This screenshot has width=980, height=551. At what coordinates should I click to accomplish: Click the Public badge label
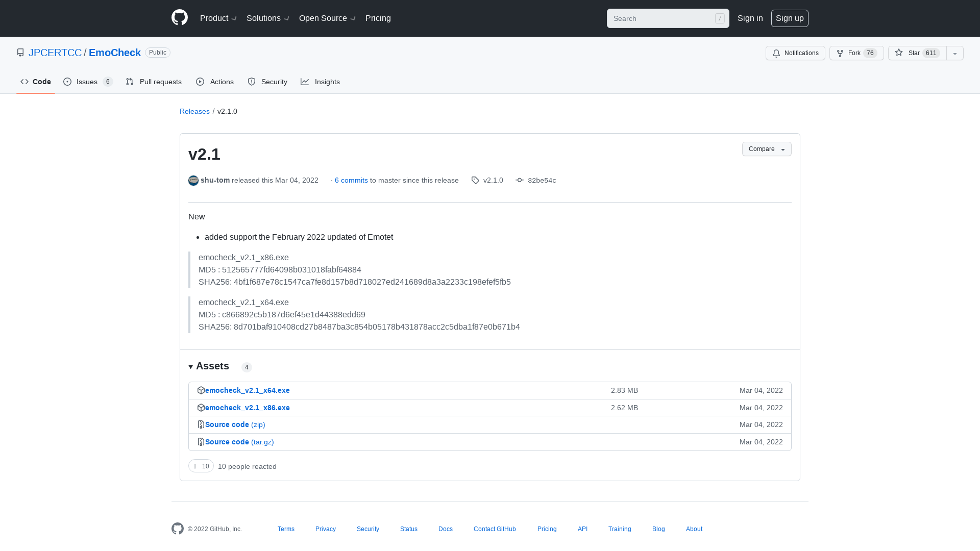(158, 53)
